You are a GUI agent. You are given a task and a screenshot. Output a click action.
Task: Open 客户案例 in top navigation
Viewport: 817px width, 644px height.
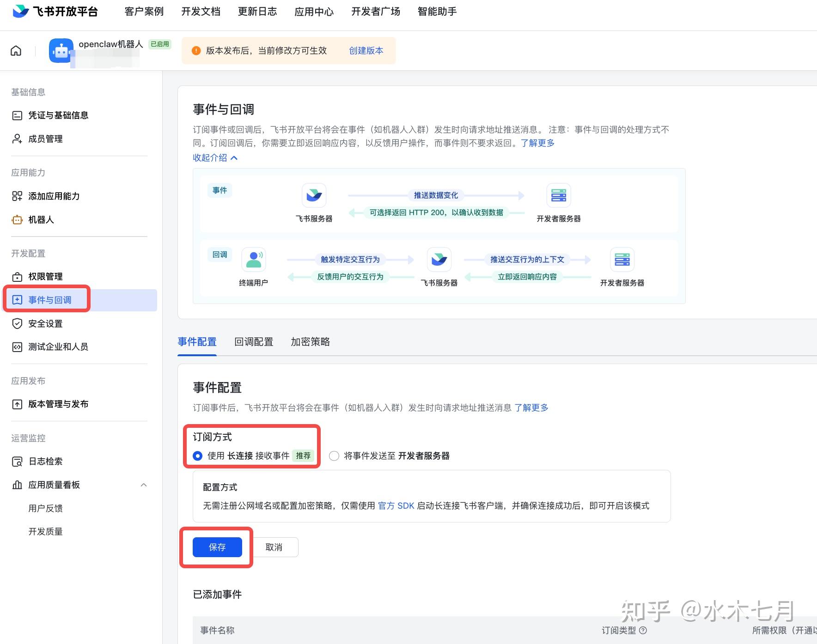pos(144,12)
